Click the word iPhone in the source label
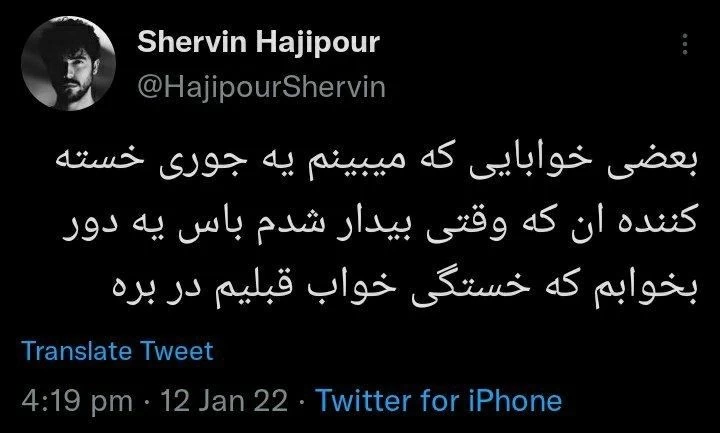This screenshot has width=720, height=433. click(x=515, y=400)
